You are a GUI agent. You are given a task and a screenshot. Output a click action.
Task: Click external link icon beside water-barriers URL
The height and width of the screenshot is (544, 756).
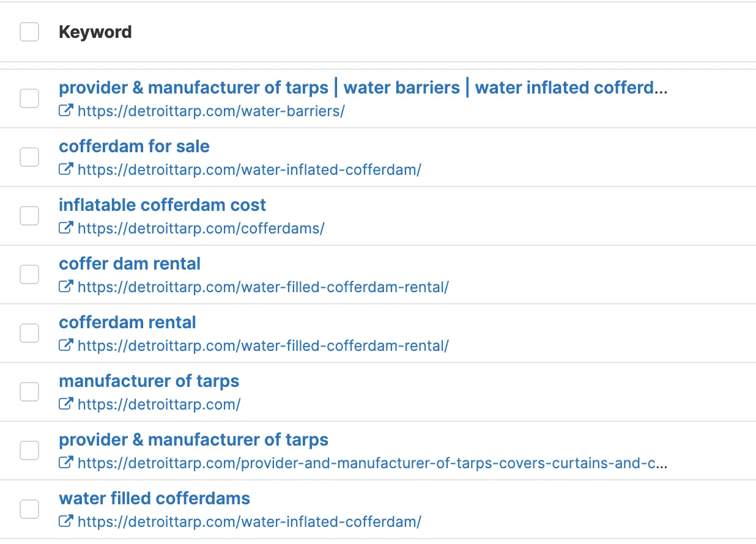pyautogui.click(x=65, y=111)
